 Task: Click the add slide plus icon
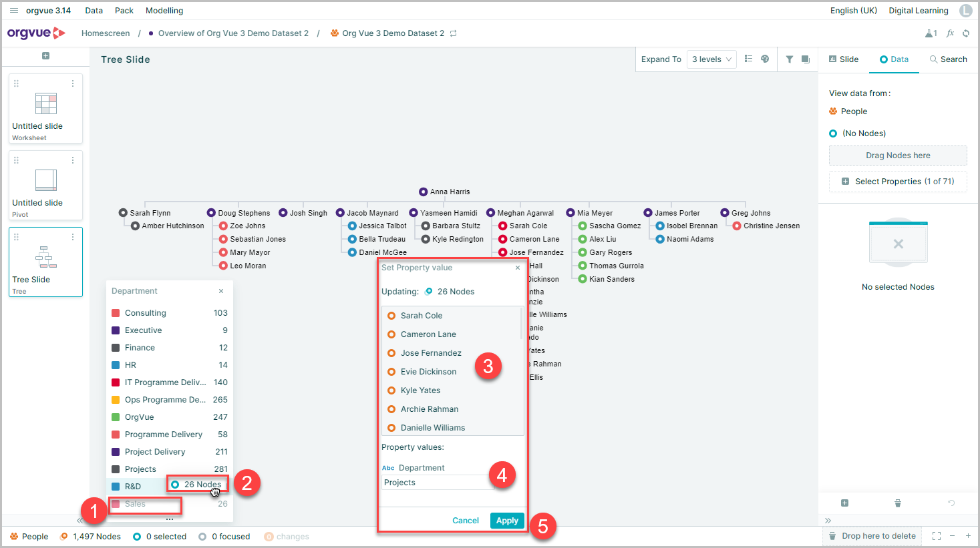pyautogui.click(x=45, y=56)
